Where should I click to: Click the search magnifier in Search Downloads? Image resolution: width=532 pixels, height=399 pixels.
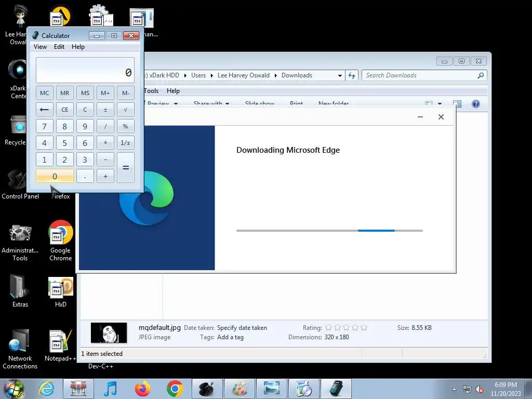click(x=481, y=75)
